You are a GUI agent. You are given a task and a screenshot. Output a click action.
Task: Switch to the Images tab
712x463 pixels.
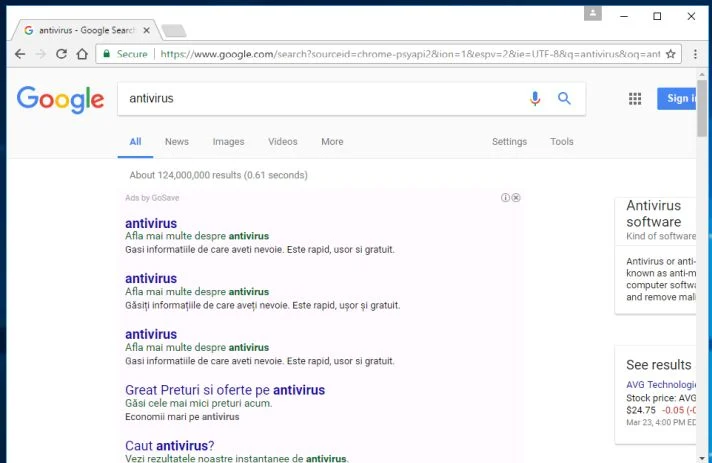[x=228, y=142]
